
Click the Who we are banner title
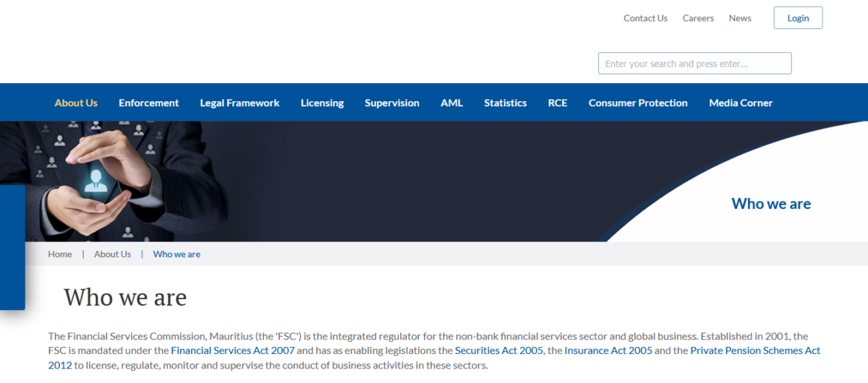771,204
